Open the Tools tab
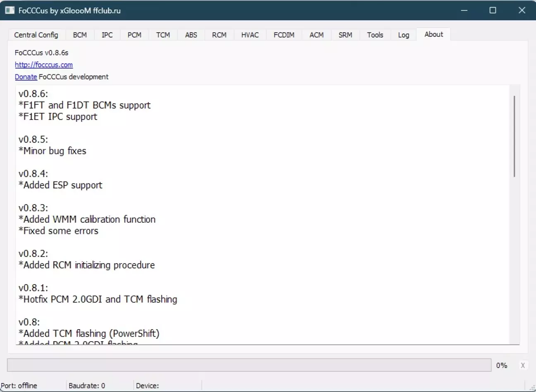 click(x=375, y=35)
